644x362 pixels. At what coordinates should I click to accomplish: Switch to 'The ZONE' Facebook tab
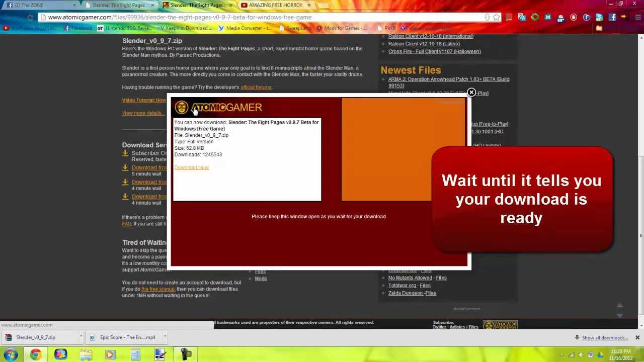click(x=40, y=5)
